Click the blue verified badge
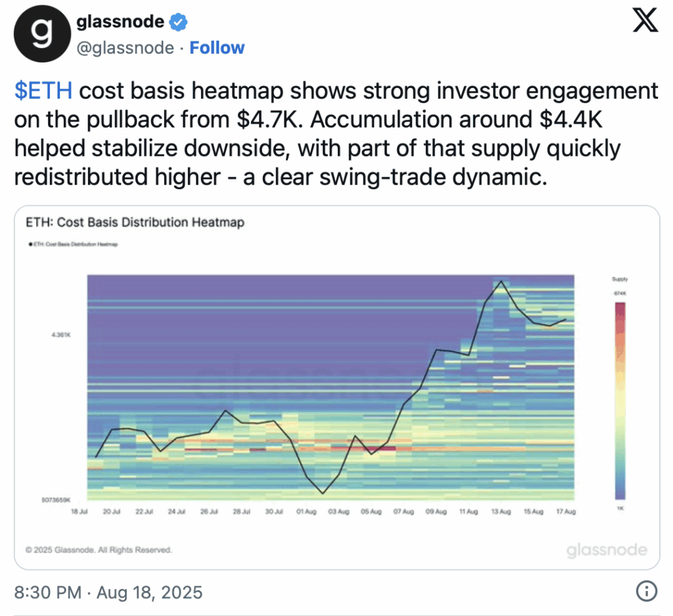 click(178, 22)
